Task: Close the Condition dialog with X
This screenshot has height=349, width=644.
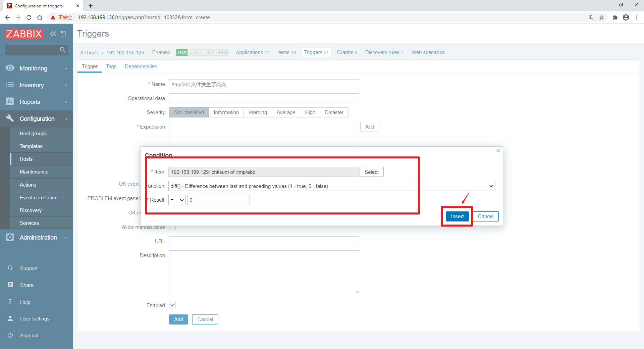Action: tap(498, 151)
